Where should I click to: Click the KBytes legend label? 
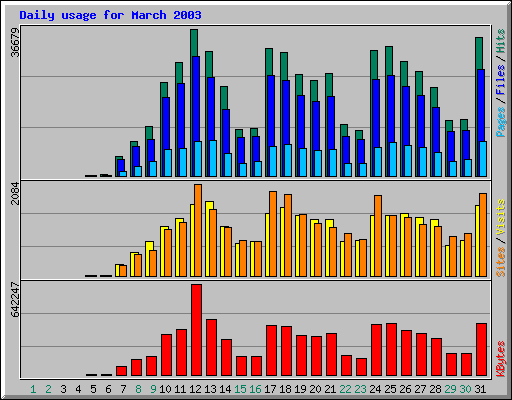(x=501, y=359)
